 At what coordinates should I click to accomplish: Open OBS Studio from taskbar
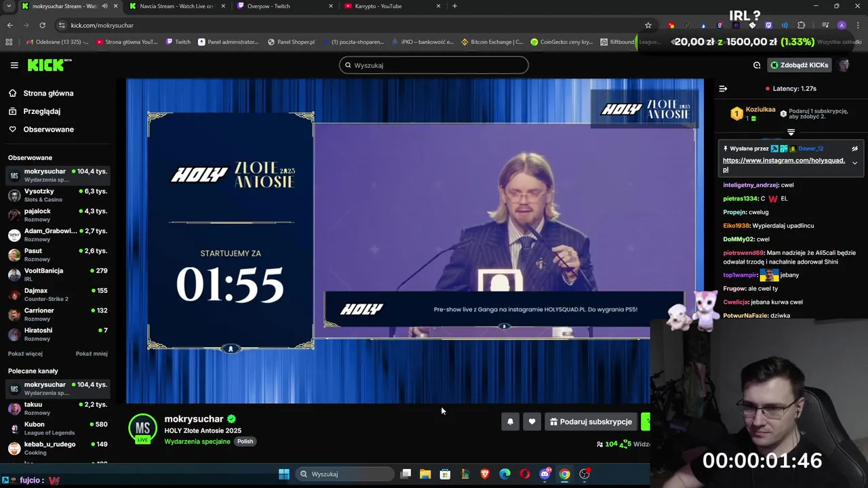pyautogui.click(x=585, y=474)
